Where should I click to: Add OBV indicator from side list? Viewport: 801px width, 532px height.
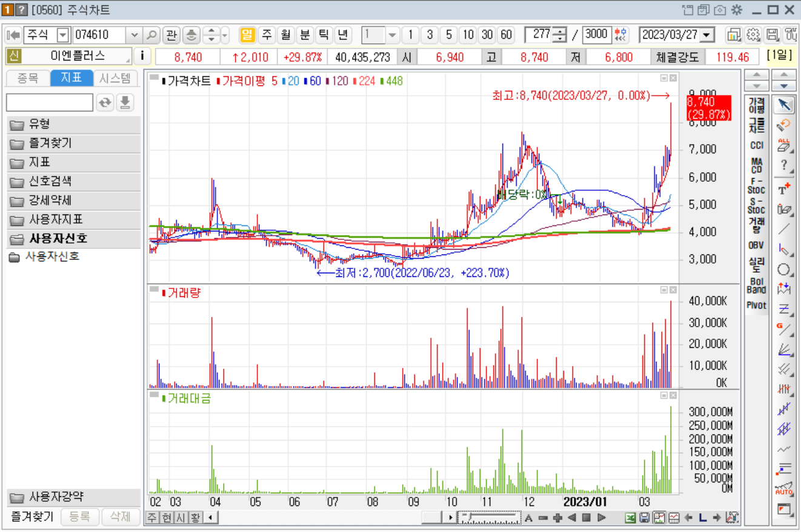[756, 245]
